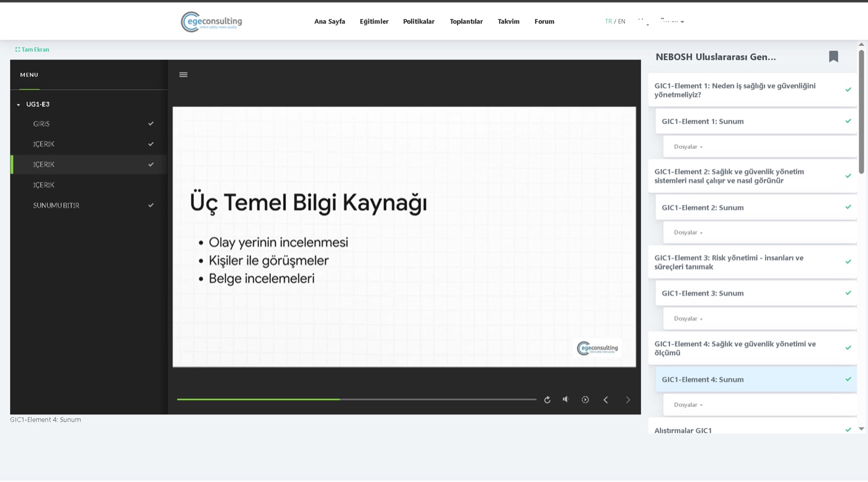Screen dimensions: 868x482
Task: Open the Eğitimler menu item
Action: click(374, 22)
